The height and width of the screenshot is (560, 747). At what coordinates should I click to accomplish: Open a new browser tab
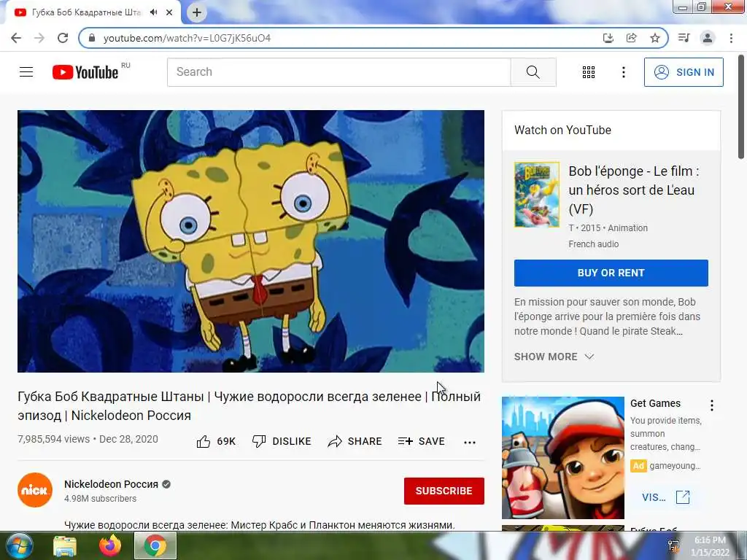click(x=197, y=12)
